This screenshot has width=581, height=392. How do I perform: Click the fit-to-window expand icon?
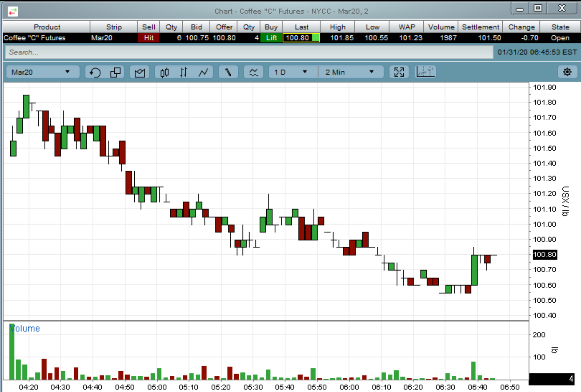[x=399, y=72]
